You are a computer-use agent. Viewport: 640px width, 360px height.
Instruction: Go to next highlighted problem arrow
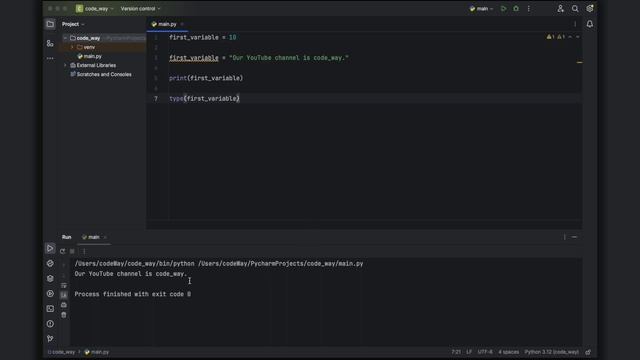[577, 37]
